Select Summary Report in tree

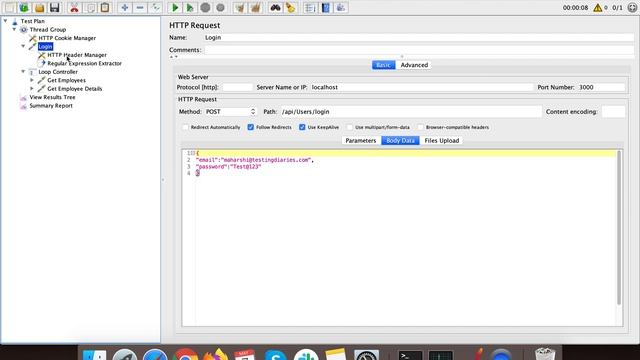pos(51,106)
